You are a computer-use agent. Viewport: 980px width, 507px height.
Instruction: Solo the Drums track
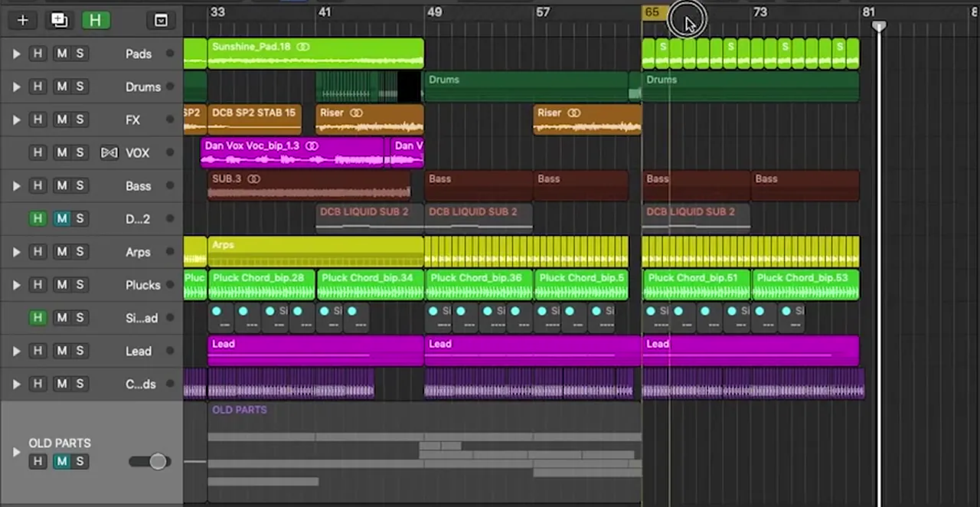(x=80, y=87)
